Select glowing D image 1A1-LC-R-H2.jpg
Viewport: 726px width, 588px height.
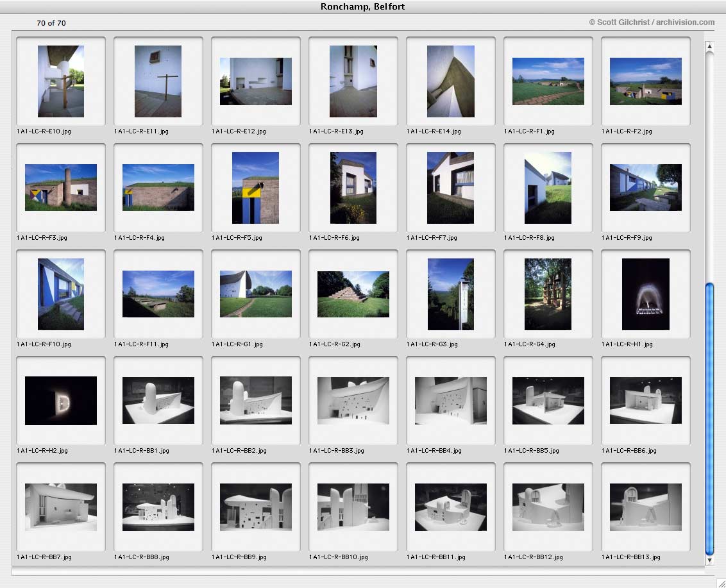pyautogui.click(x=61, y=401)
